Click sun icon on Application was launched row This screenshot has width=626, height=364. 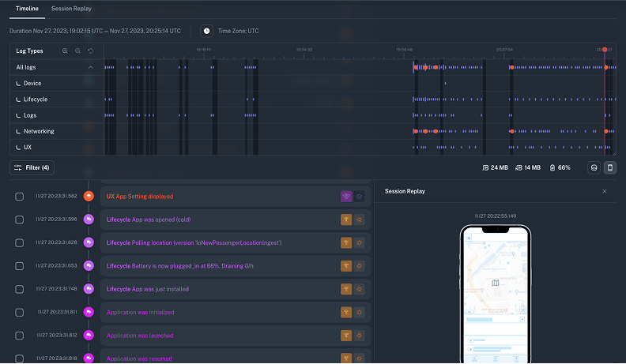pos(360,336)
